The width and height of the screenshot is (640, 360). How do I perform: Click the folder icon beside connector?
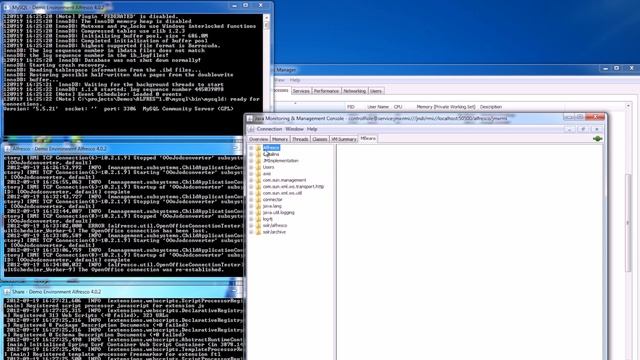(x=258, y=200)
